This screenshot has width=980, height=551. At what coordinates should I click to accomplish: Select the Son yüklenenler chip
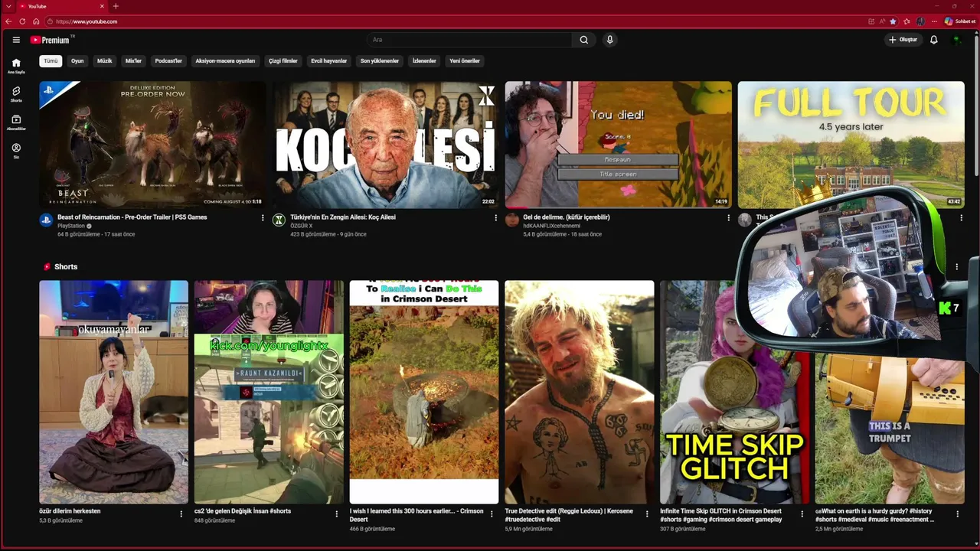click(380, 61)
